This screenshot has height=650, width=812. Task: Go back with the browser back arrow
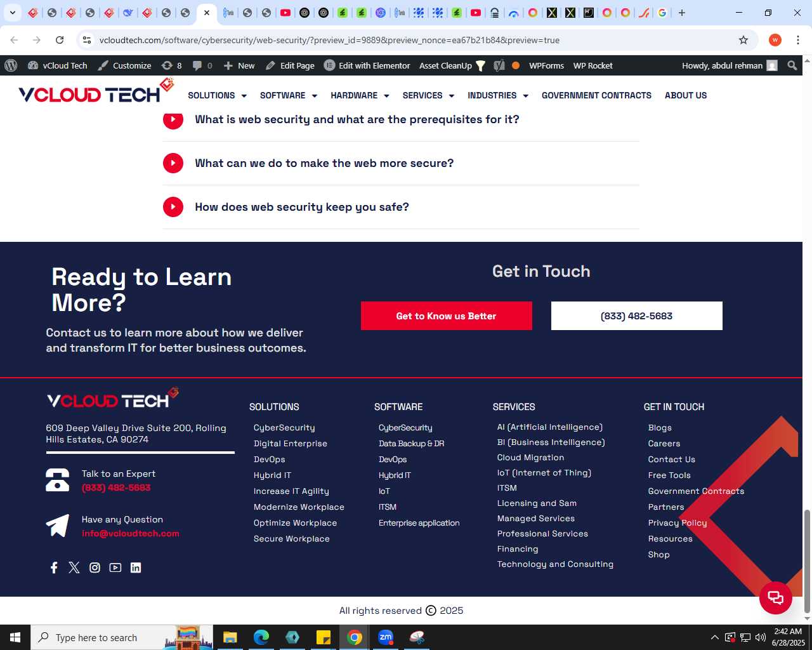tap(14, 40)
